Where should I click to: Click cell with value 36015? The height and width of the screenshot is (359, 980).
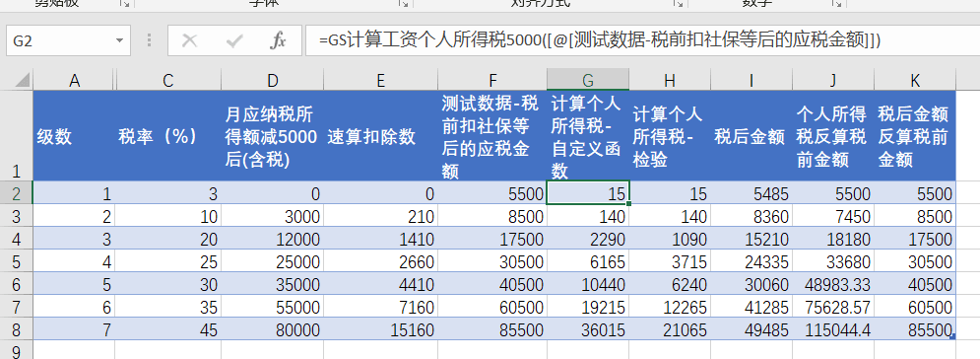[x=588, y=329]
